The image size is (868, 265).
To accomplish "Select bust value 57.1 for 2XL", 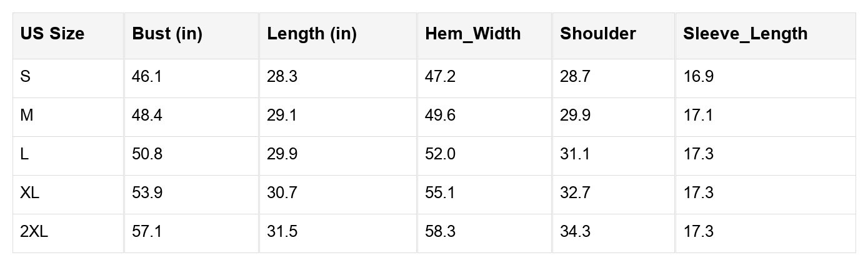I will tap(147, 232).
